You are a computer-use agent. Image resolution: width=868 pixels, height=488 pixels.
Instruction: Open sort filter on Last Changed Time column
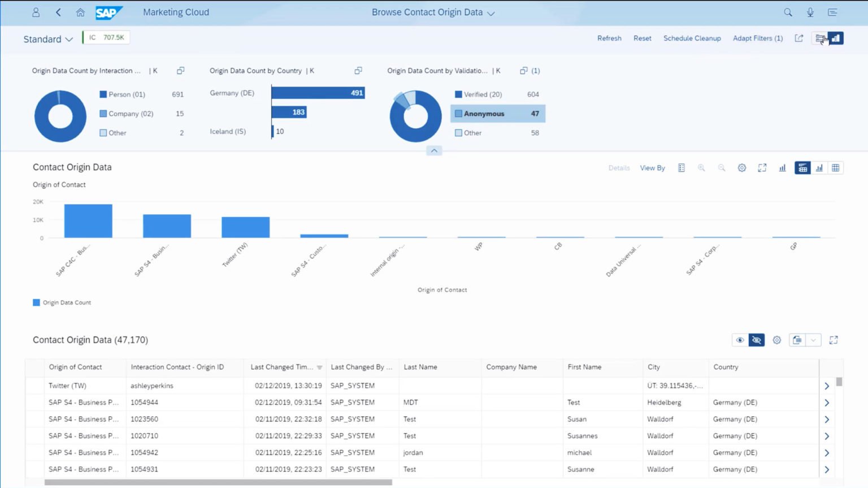[319, 368]
